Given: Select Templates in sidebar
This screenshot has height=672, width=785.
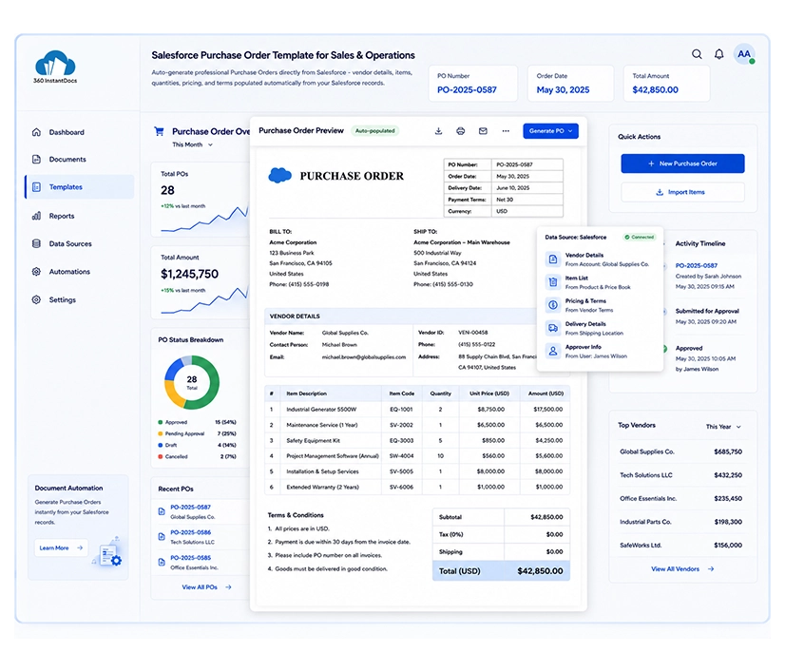Looking at the screenshot, I should [79, 187].
